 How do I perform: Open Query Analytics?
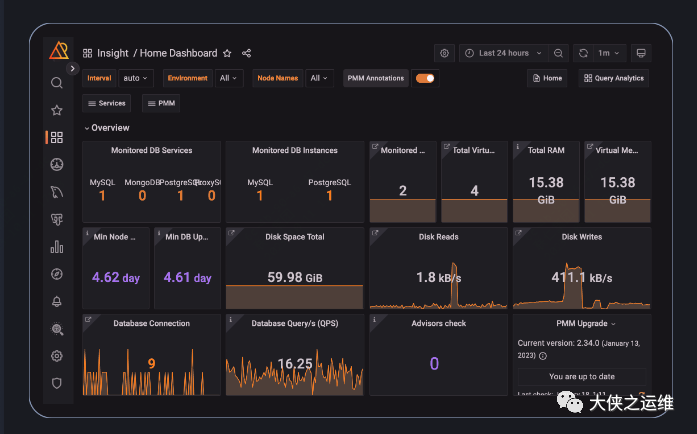click(614, 78)
